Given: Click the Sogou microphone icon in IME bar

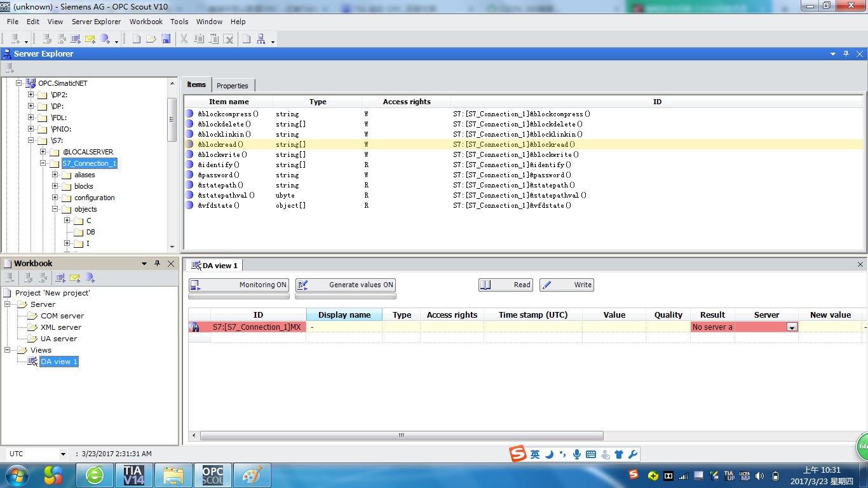Looking at the screenshot, I should click(577, 454).
